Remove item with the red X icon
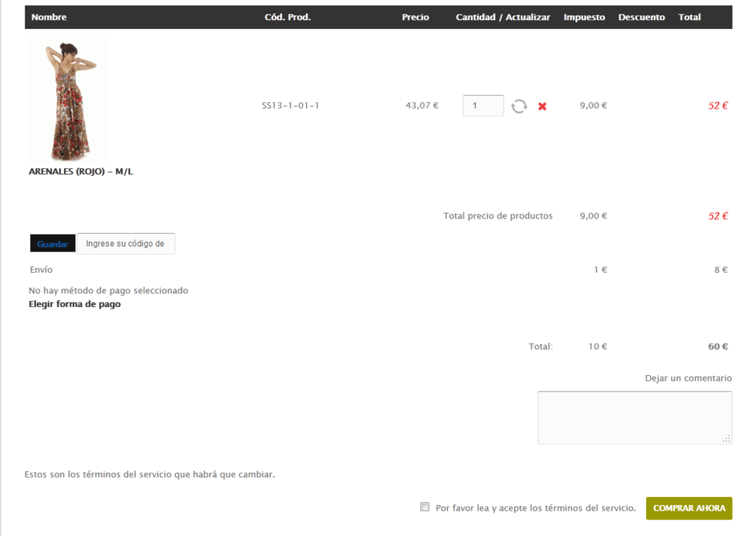 542,106
